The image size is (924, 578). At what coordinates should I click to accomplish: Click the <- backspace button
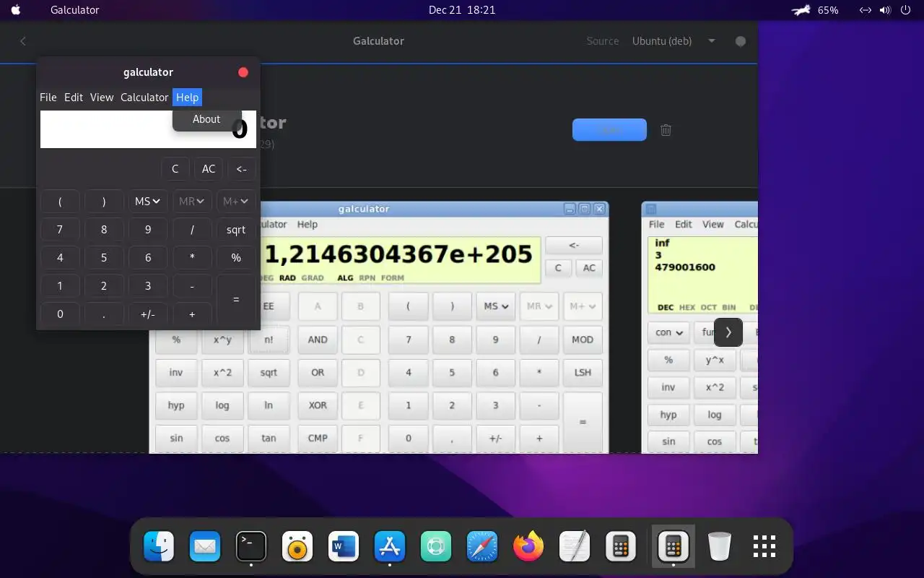pos(242,169)
